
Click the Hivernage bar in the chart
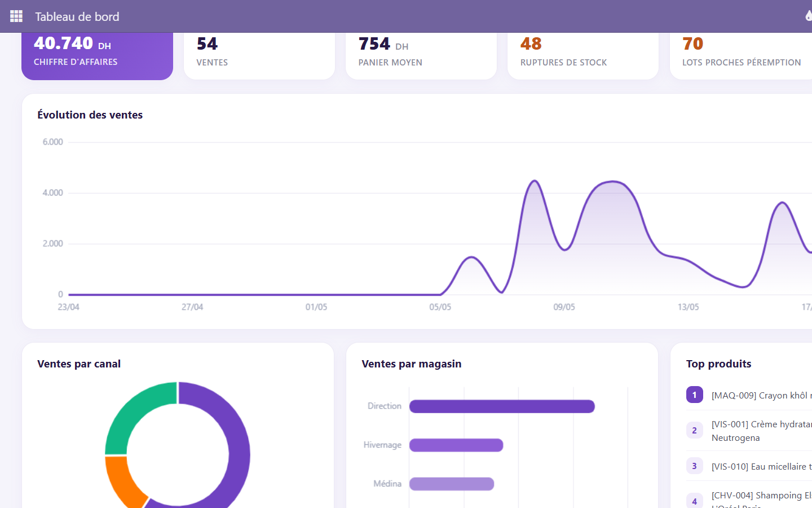pos(456,445)
